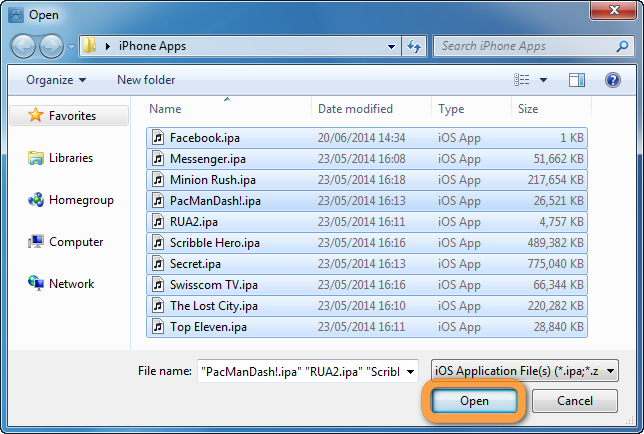Open the view options dropdown arrow
Viewport: 644px width, 434px height.
tap(543, 80)
